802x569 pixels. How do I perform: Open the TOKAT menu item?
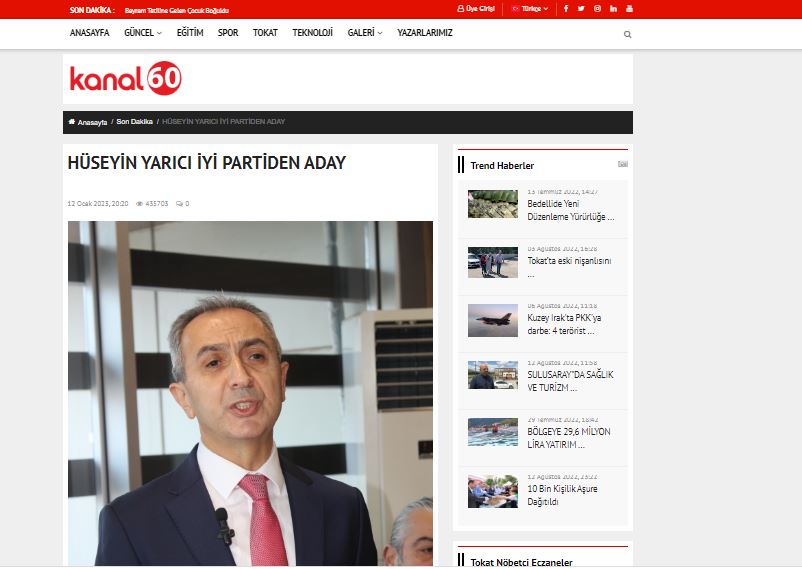click(x=265, y=33)
